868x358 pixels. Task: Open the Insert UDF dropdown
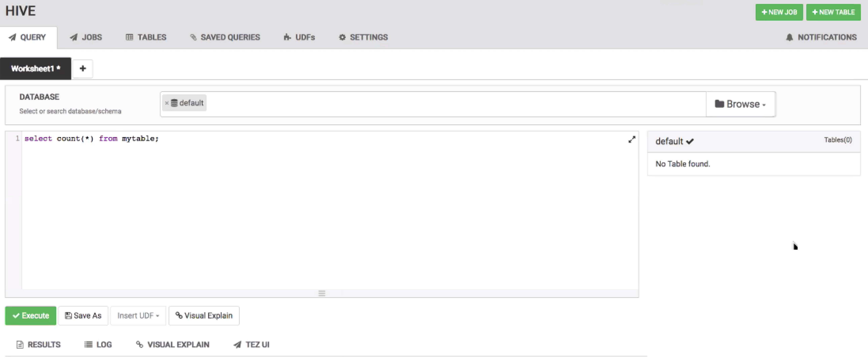pyautogui.click(x=138, y=315)
